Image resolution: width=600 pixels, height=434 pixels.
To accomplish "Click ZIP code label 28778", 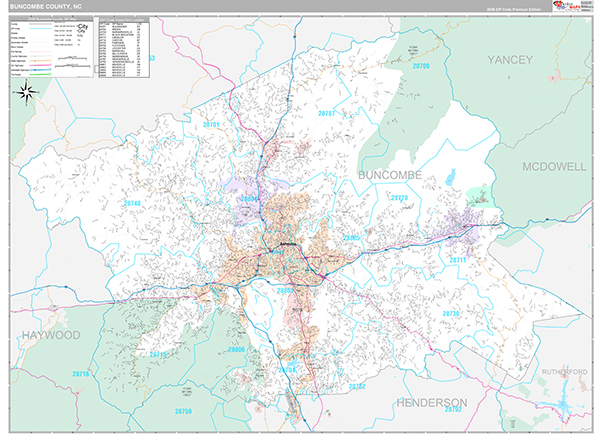I will pyautogui.click(x=398, y=198).
